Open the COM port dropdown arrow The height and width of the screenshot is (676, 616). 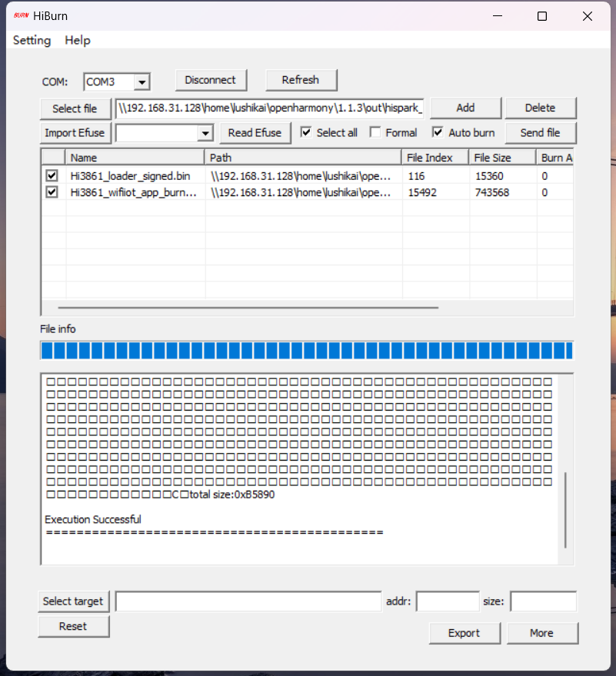pos(142,82)
